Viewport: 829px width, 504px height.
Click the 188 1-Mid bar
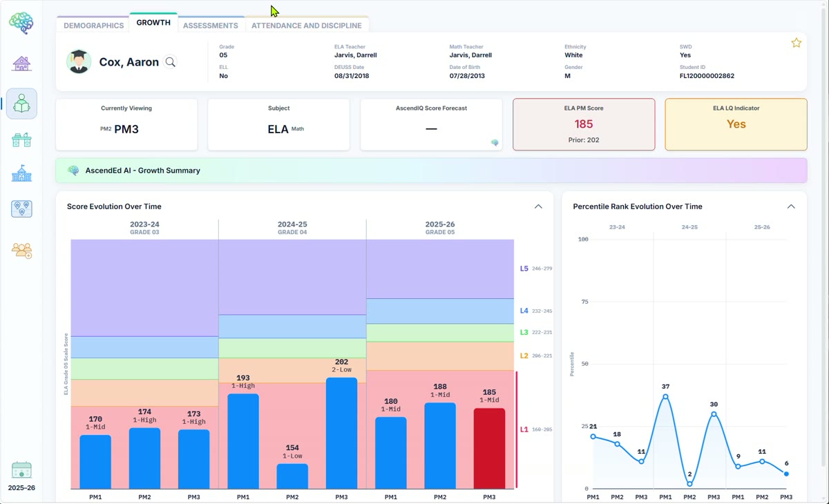coord(440,446)
